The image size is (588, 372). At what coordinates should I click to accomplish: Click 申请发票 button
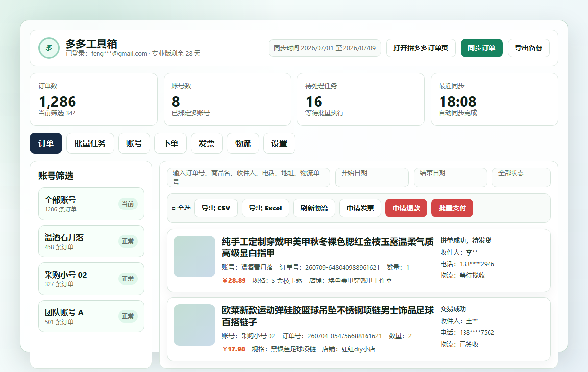tap(360, 208)
